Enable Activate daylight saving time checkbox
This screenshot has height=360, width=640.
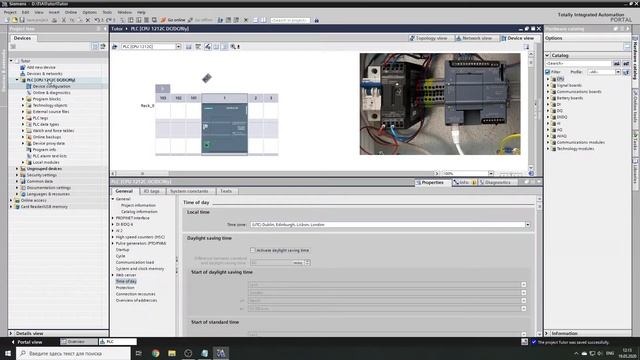[253, 250]
